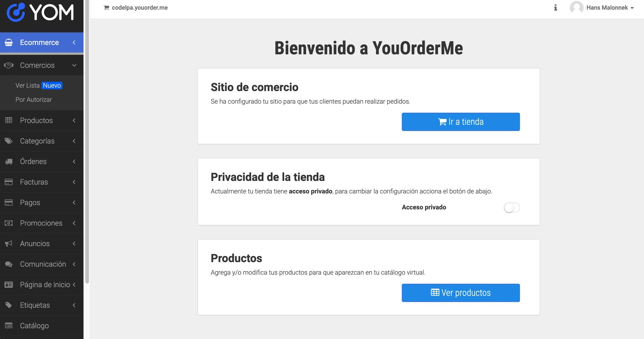Click the sidebar vertical scrollbar
This screenshot has width=644, height=339.
click(x=87, y=142)
